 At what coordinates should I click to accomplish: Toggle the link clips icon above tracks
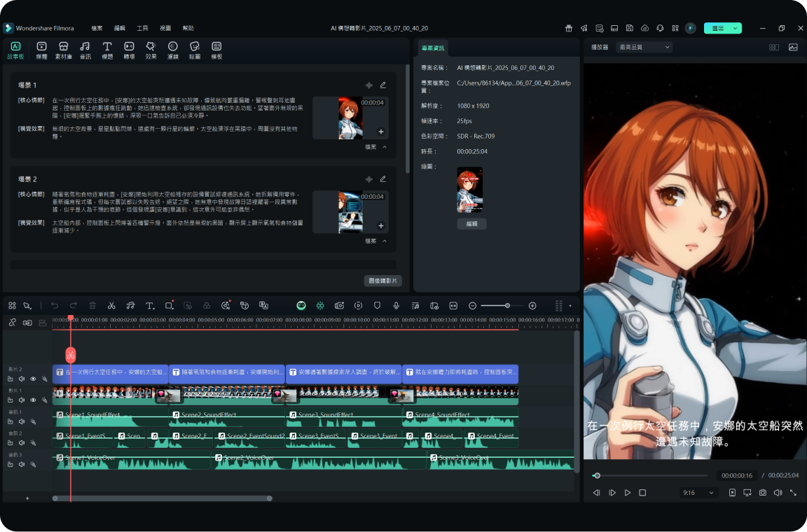27,323
